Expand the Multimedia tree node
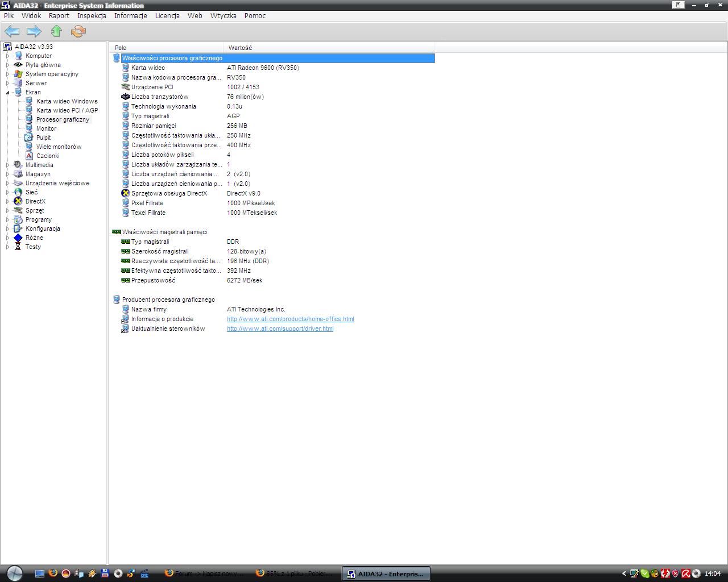This screenshot has height=582, width=728. point(7,165)
